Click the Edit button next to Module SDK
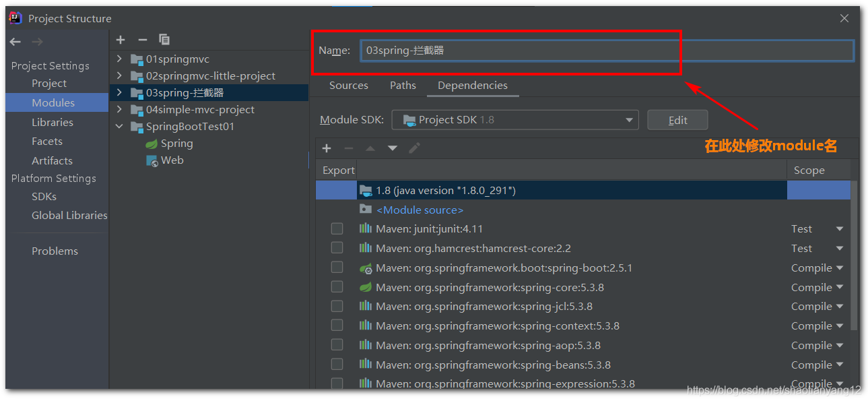Image resolution: width=868 pixels, height=403 pixels. click(x=677, y=120)
